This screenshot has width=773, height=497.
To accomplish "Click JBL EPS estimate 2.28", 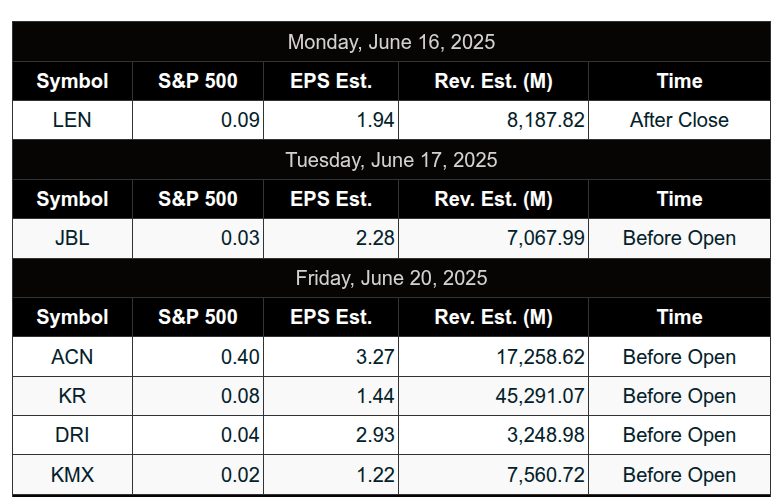I will 375,238.
